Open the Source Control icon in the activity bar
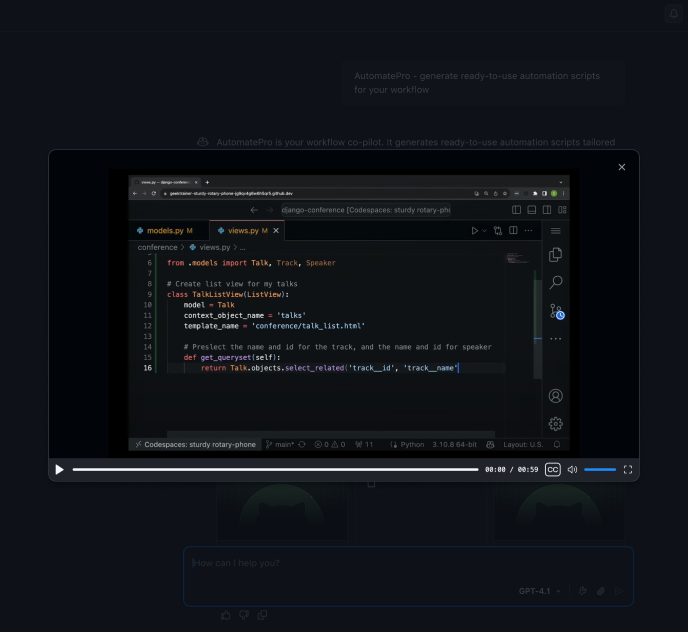Viewport: 688px width, 632px height. 556,312
